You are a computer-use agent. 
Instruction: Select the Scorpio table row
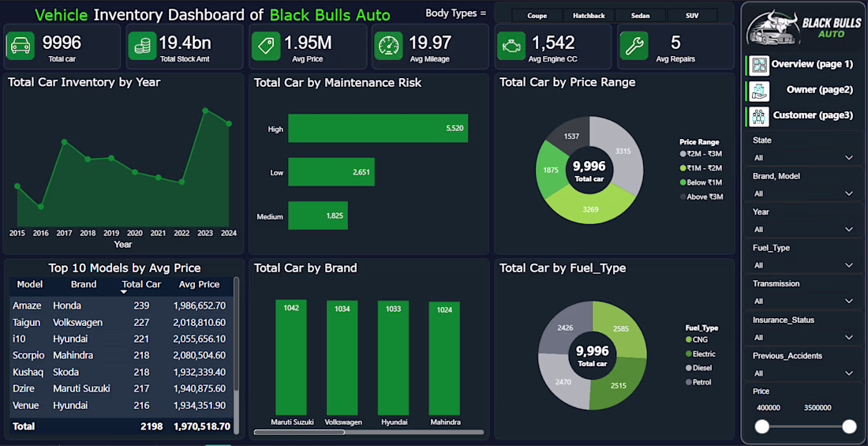(121, 356)
